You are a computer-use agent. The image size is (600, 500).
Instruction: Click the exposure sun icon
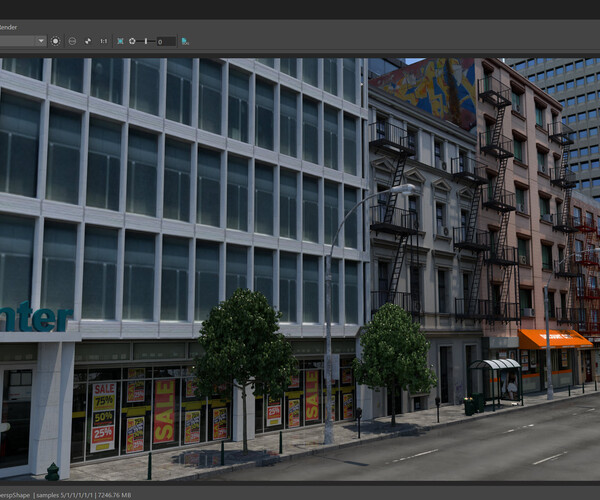[132, 41]
